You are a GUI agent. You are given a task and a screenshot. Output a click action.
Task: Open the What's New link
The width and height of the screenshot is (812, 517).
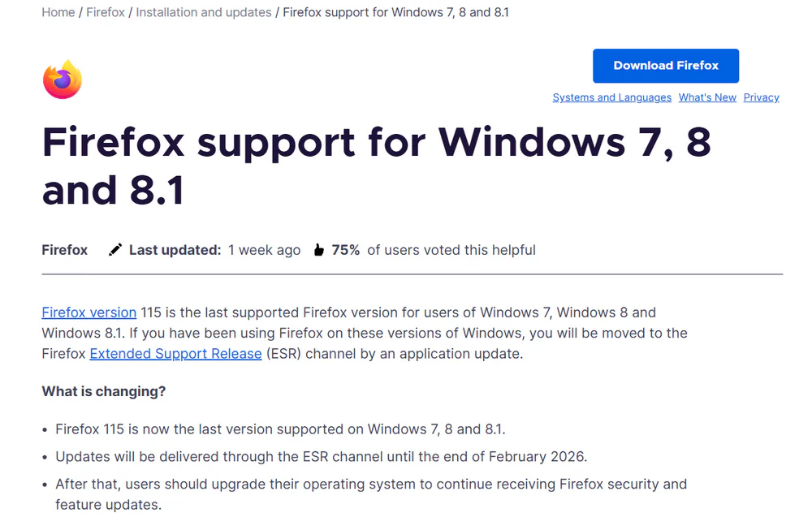click(x=707, y=97)
